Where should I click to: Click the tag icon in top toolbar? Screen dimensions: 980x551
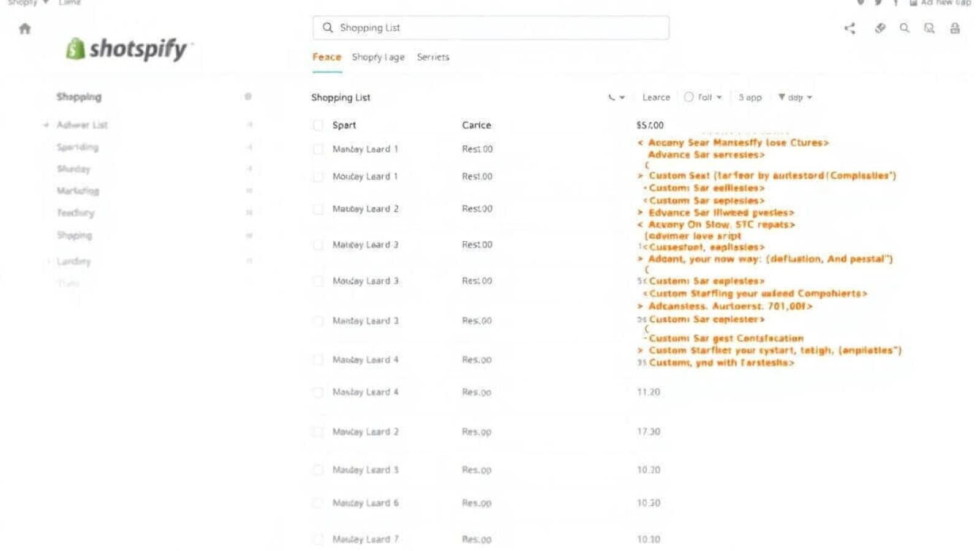click(x=880, y=28)
